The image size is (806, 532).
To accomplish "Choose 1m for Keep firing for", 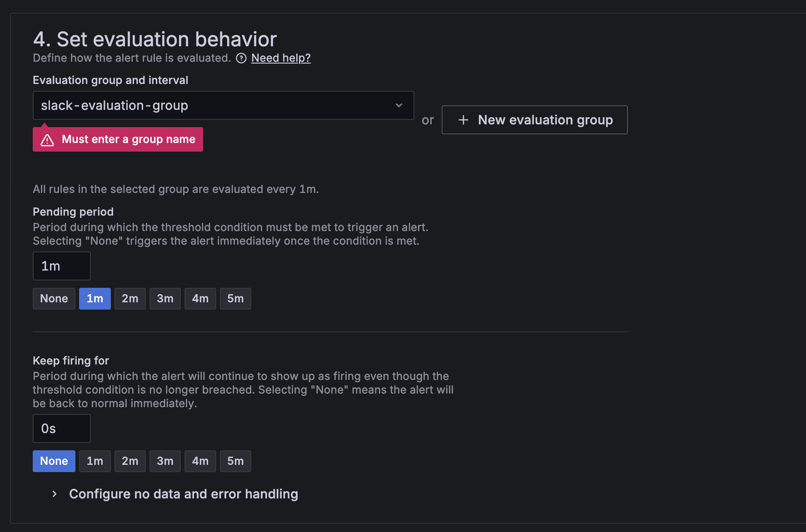I will [95, 461].
